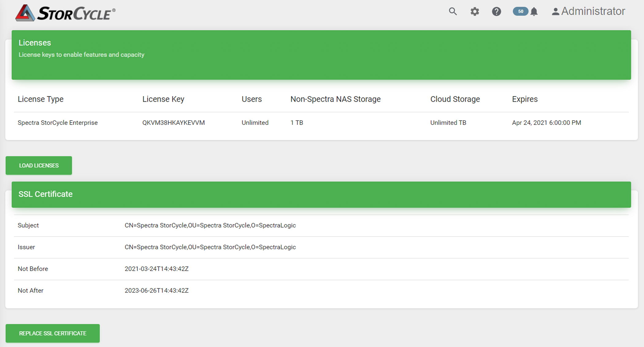Viewport: 644px width, 347px height.
Task: Open the search magnifier icon
Action: (453, 11)
